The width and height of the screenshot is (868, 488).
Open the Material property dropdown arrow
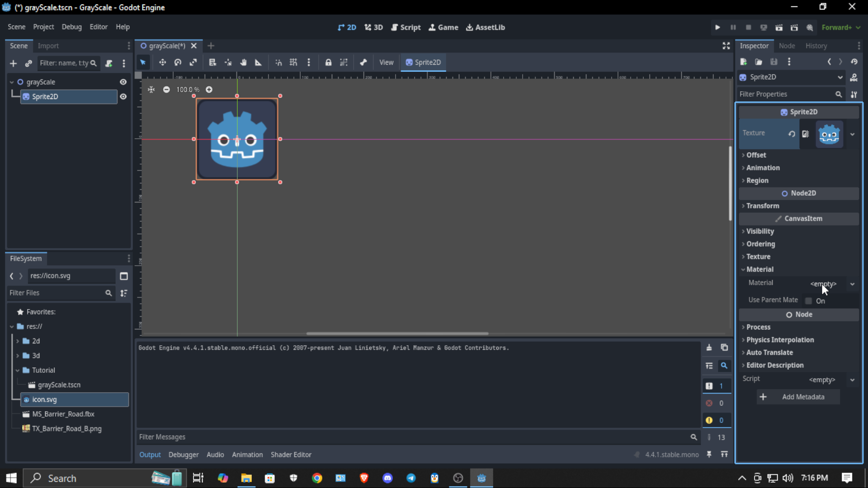[x=852, y=284]
